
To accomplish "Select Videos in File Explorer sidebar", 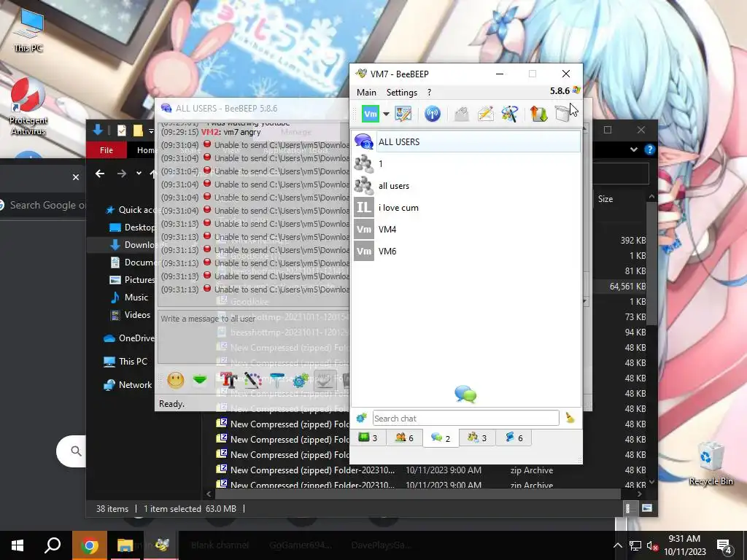I will click(x=131, y=315).
